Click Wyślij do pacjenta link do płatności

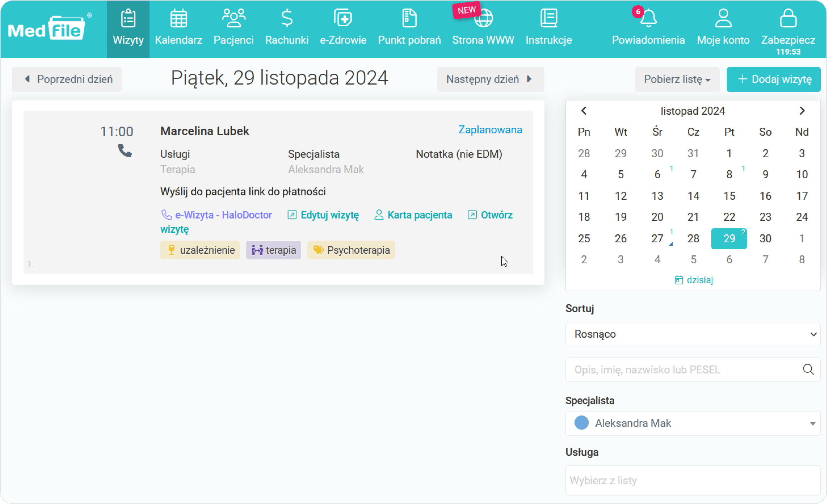click(243, 191)
